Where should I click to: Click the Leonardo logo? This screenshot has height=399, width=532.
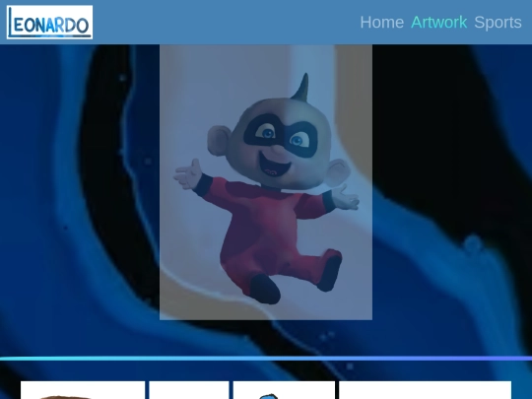click(x=49, y=22)
